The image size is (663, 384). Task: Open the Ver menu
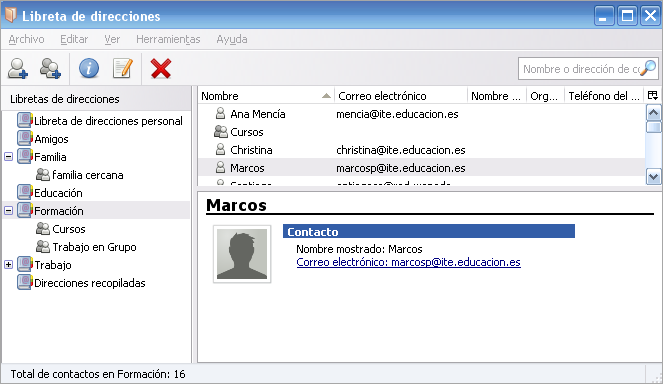point(112,39)
